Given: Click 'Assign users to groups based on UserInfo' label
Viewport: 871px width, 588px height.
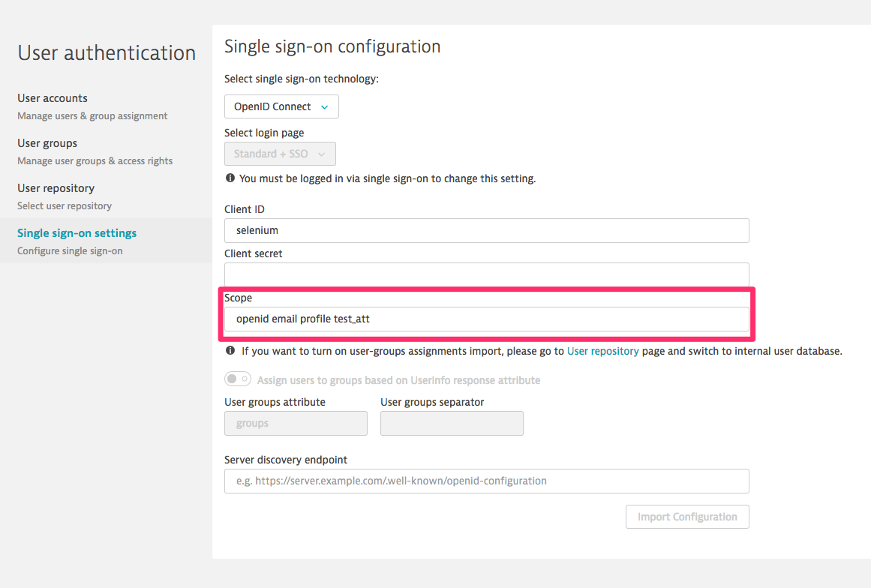Looking at the screenshot, I should pyautogui.click(x=399, y=380).
